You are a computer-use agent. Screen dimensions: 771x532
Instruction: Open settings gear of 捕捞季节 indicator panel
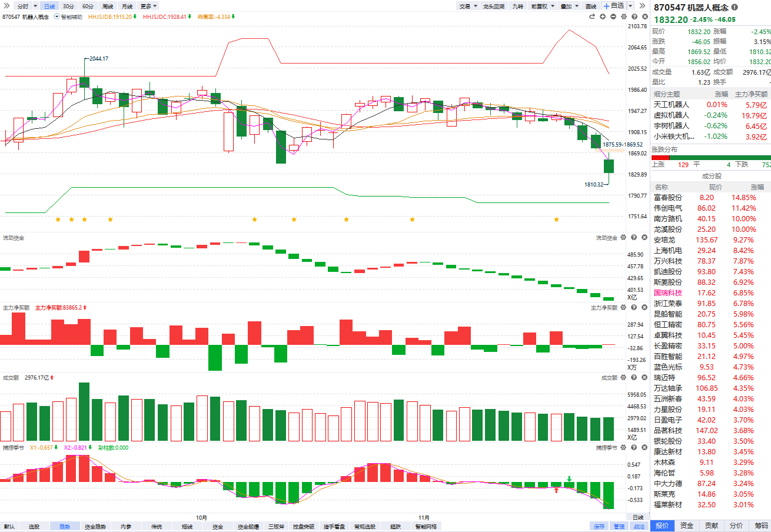623,448
